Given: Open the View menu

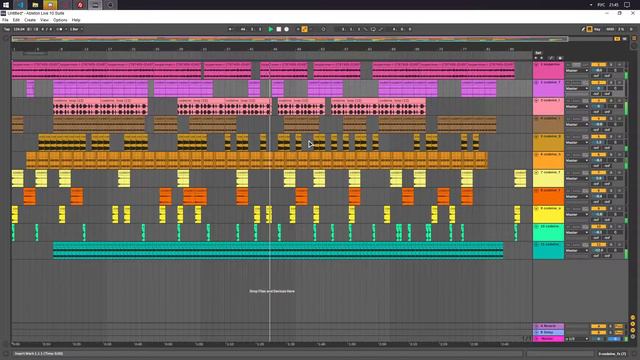Looking at the screenshot, I should pyautogui.click(x=44, y=20).
